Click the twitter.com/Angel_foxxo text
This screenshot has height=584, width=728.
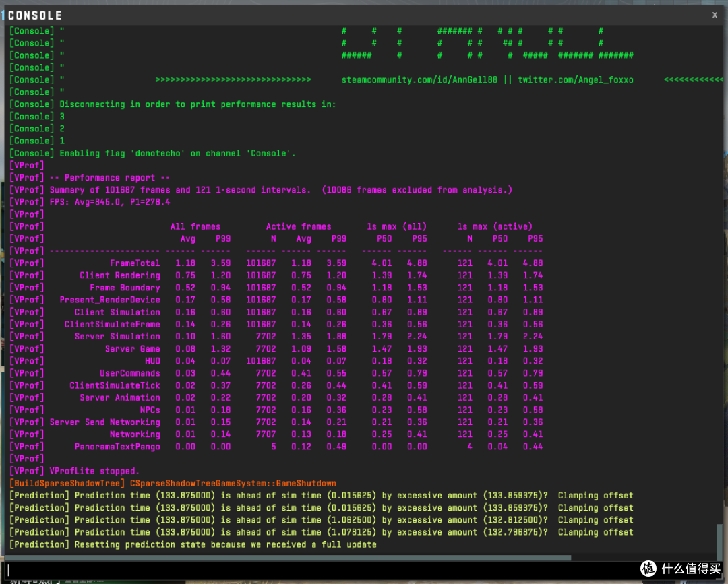pyautogui.click(x=575, y=79)
